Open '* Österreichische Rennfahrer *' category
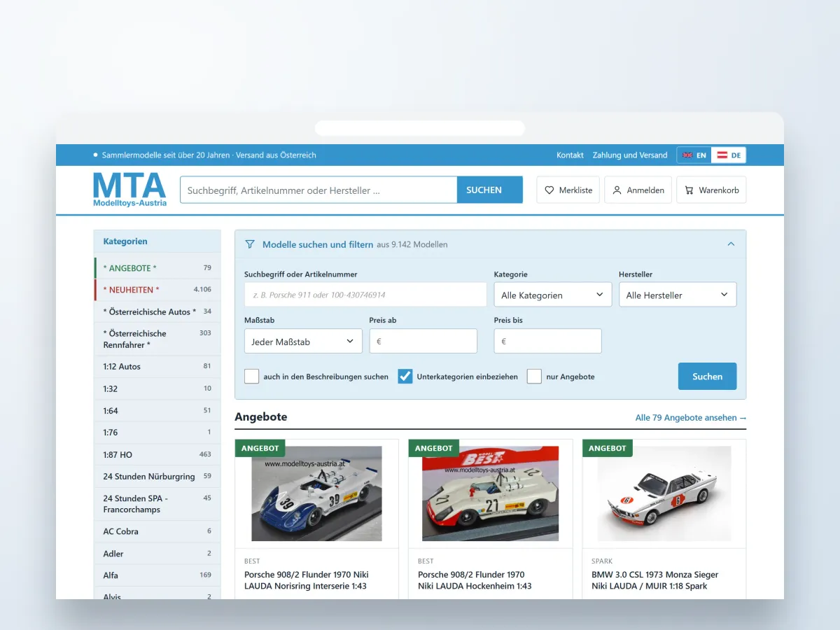The width and height of the screenshot is (840, 630). pyautogui.click(x=157, y=339)
